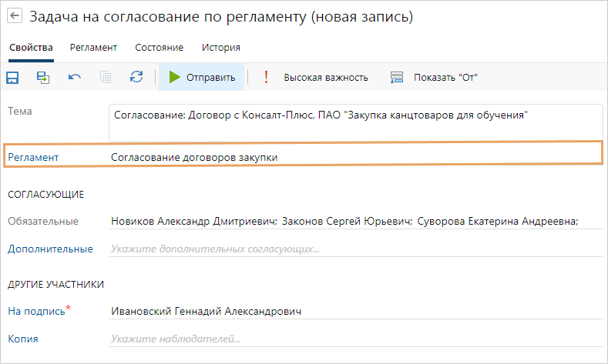Click the greyed copy icon in toolbar
This screenshot has height=364, width=608.
point(106,77)
